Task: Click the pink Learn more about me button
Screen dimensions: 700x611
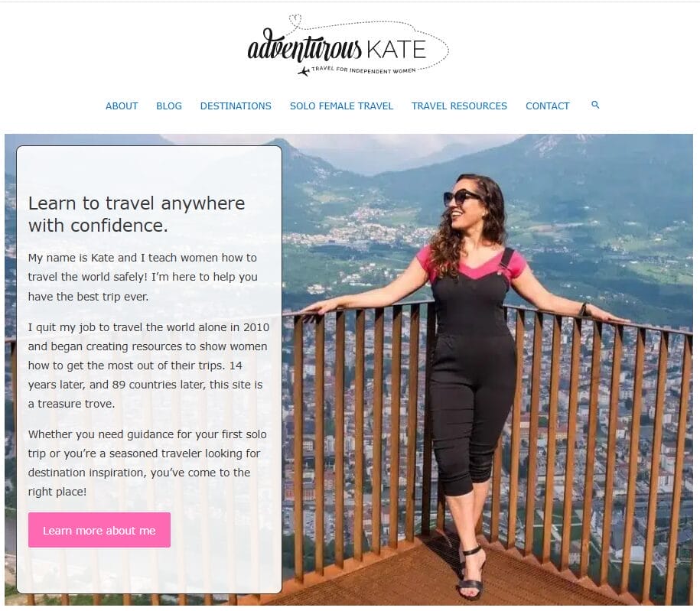Action: 99,530
